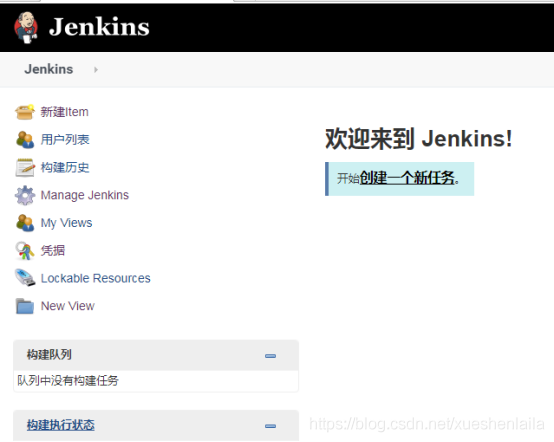Click the 凭据 keys icon

tap(25, 251)
